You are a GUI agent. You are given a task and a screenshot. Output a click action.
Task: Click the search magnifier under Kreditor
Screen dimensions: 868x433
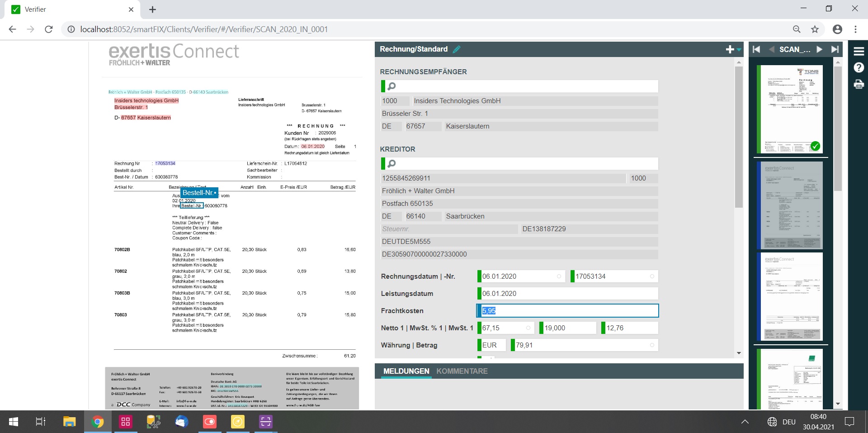pyautogui.click(x=392, y=163)
